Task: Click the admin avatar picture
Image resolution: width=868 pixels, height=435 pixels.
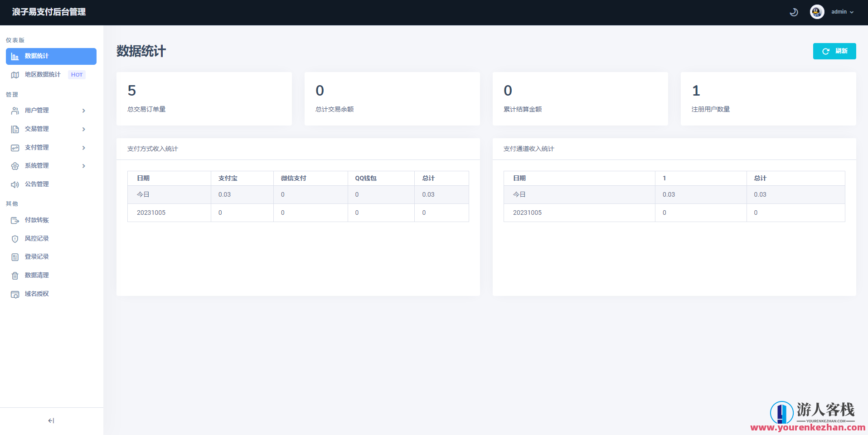Action: coord(817,12)
